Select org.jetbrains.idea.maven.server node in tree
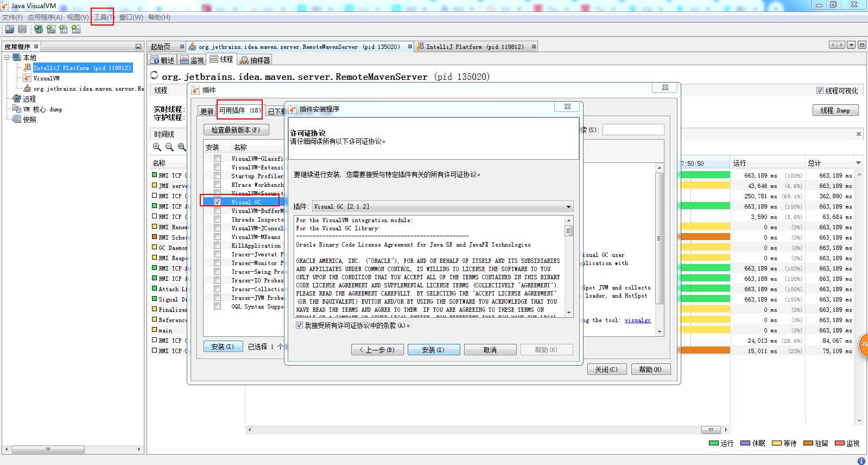The width and height of the screenshot is (868, 465). 88,89
